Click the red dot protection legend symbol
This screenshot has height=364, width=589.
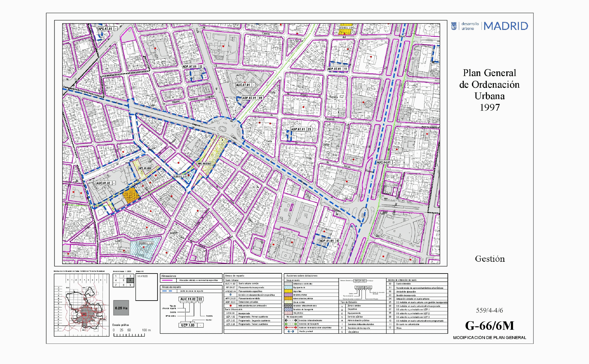click(x=230, y=306)
